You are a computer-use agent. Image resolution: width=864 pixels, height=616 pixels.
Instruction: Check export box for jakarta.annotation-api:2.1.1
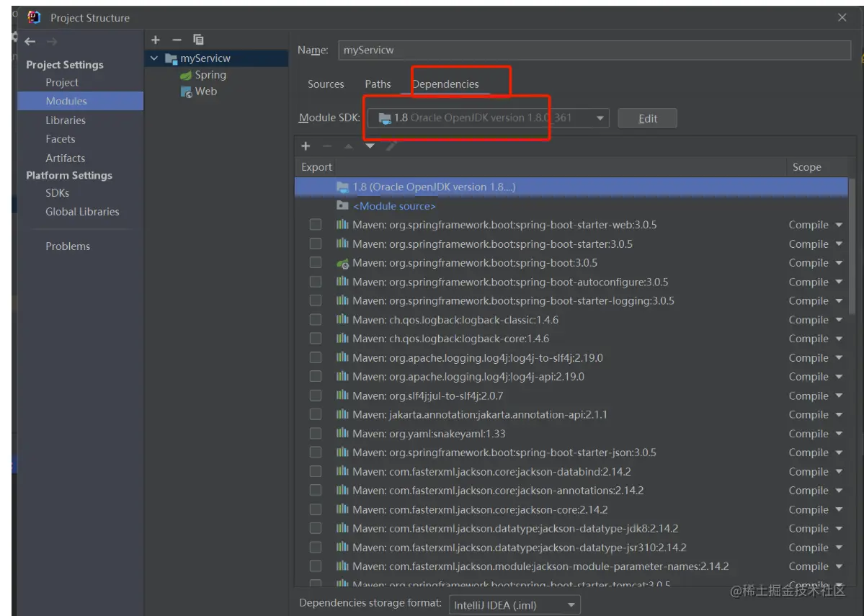pyautogui.click(x=315, y=414)
